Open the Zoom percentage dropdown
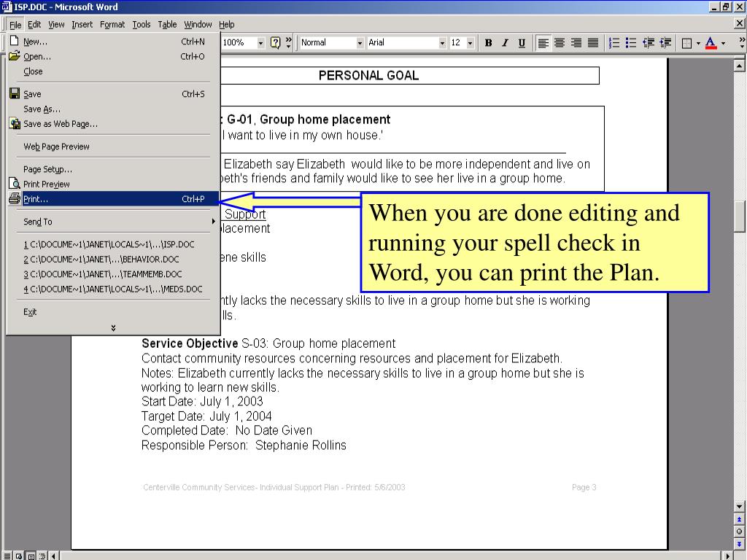Image resolution: width=747 pixels, height=560 pixels. tap(261, 43)
